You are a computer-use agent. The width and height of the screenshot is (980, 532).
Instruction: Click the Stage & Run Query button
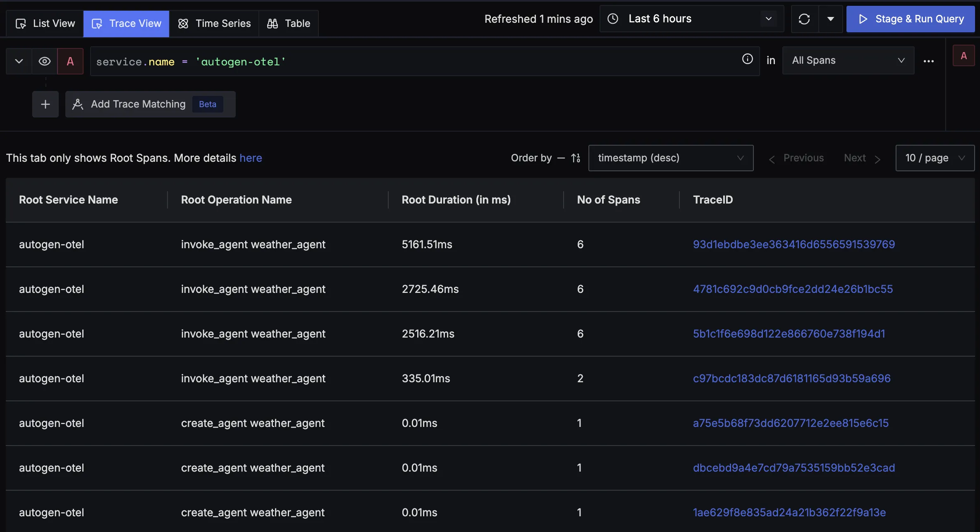tap(910, 19)
